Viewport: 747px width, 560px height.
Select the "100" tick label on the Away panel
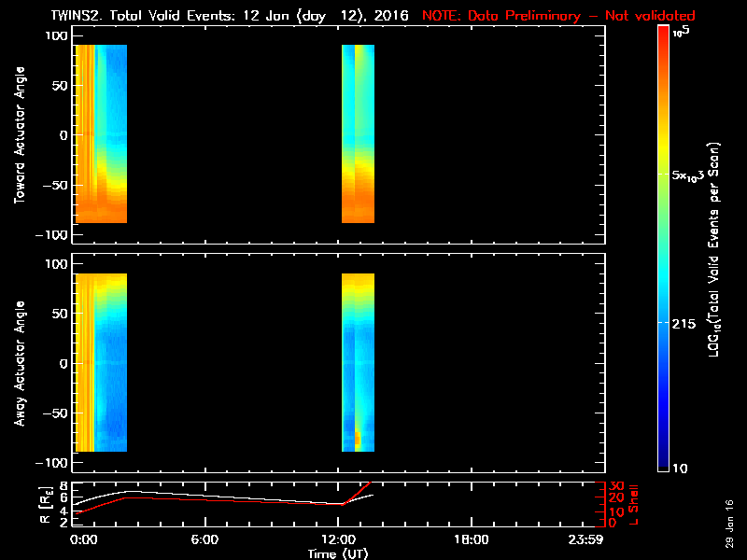[57, 264]
